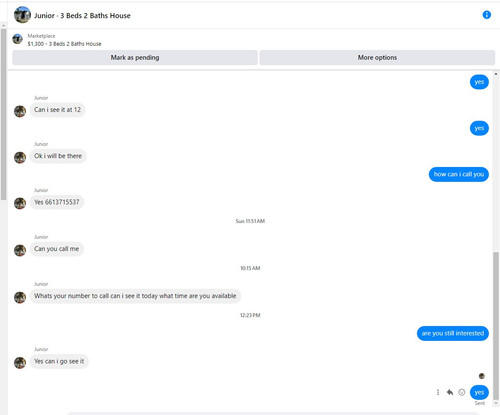Image resolution: width=500 pixels, height=415 pixels.
Task: Click the 'Whats your number to call' message
Action: (135, 296)
